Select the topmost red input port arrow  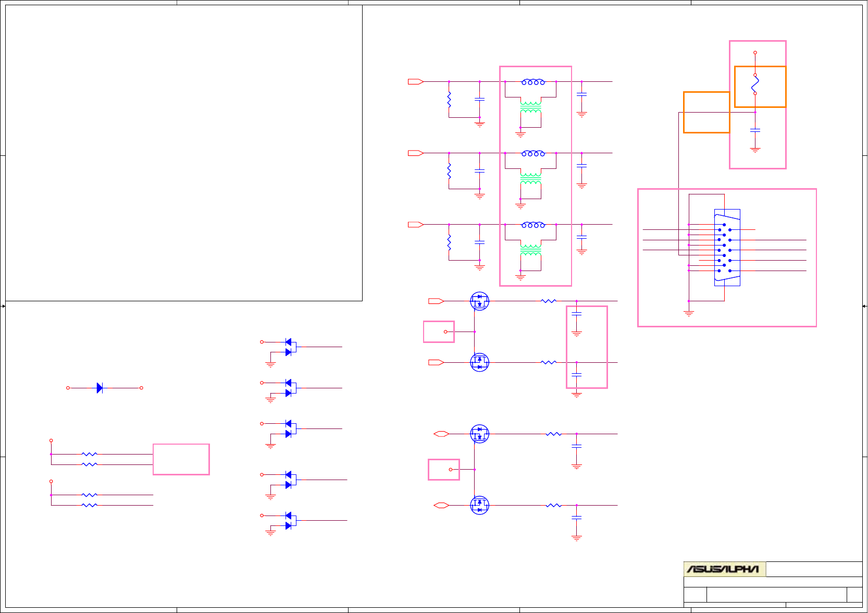[x=416, y=82]
